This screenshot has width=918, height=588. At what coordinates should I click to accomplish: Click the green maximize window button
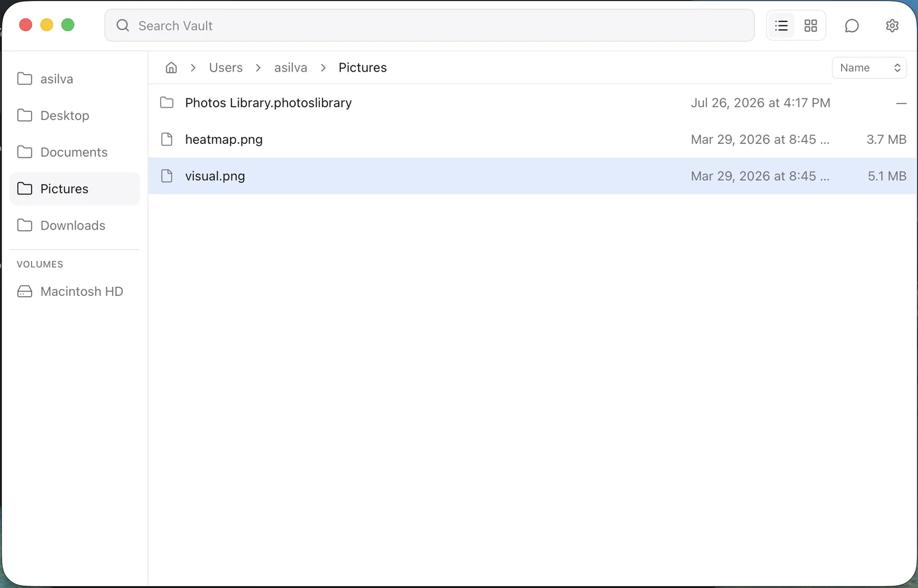[x=68, y=25]
